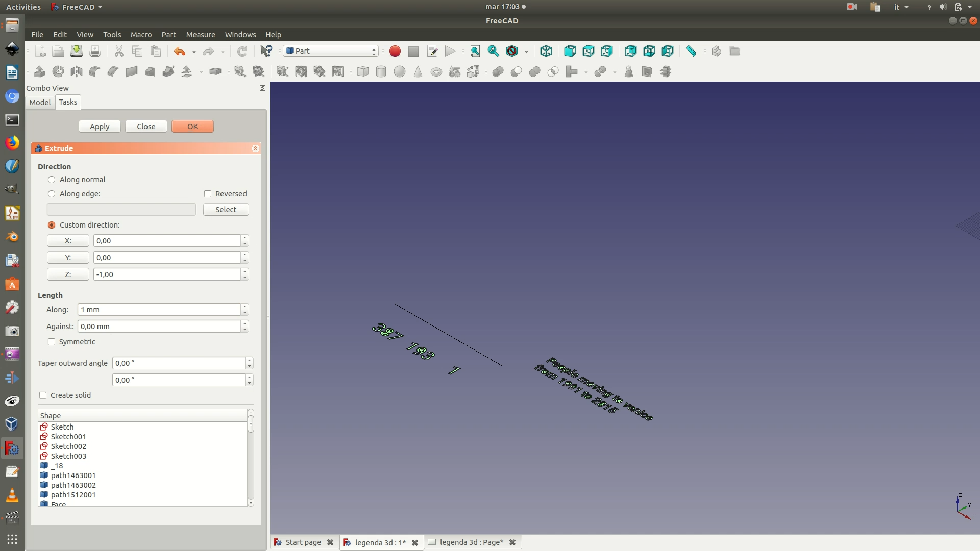Click the Refresh icon
Image resolution: width=980 pixels, height=551 pixels.
tap(242, 51)
